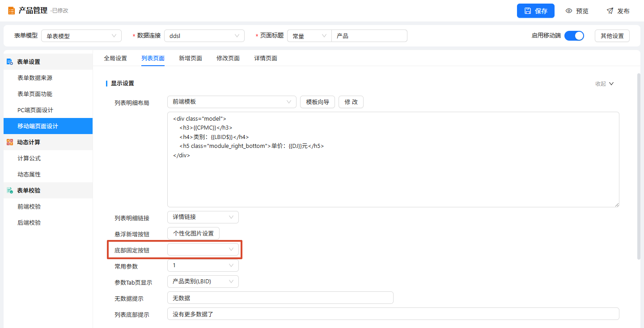Click the 显示设置 section heading
Image resolution: width=644 pixels, height=328 pixels.
tap(123, 84)
